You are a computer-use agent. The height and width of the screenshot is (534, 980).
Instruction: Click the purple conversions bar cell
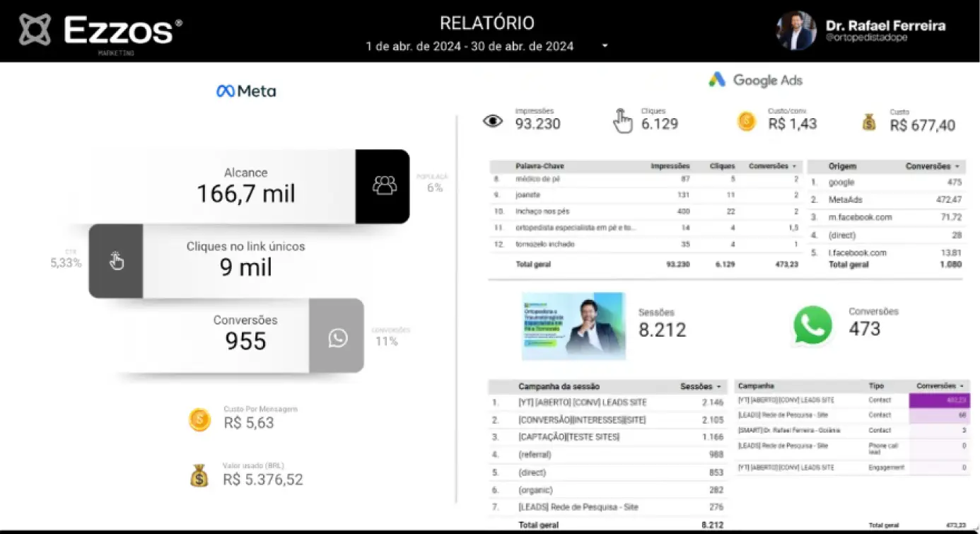(x=938, y=400)
